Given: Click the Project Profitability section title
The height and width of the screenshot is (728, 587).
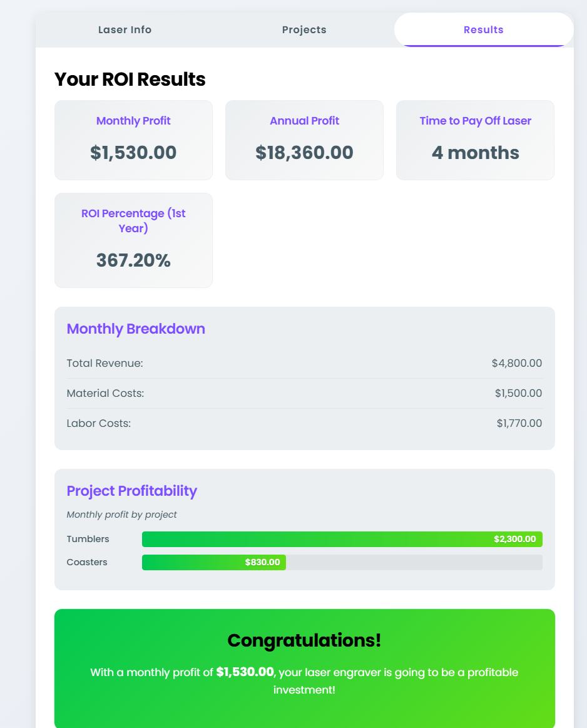Looking at the screenshot, I should click(131, 491).
